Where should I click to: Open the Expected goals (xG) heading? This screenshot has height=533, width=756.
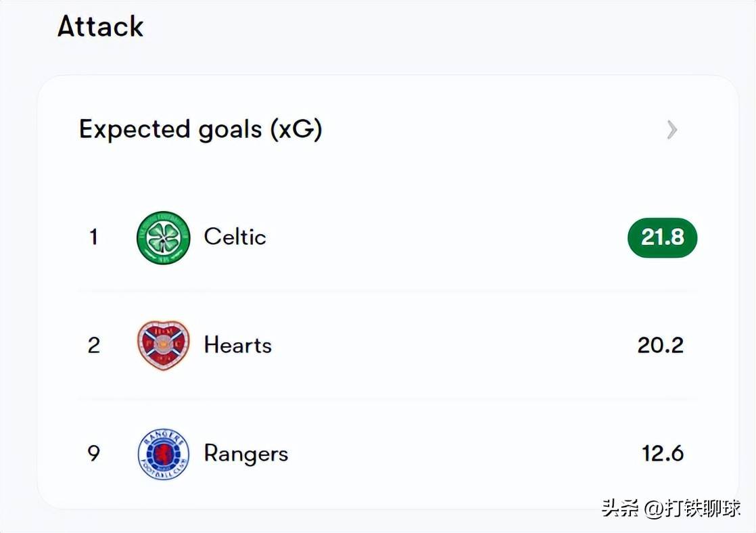[200, 129]
